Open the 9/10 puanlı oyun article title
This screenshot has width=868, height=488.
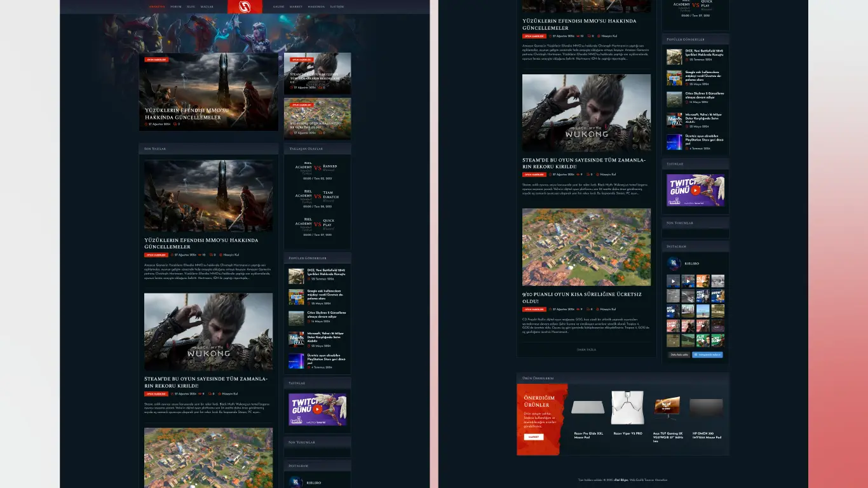pos(582,298)
